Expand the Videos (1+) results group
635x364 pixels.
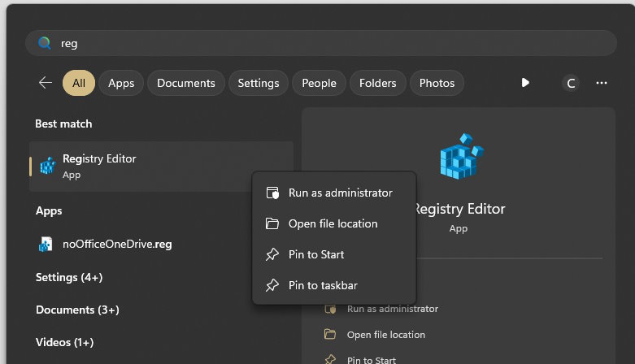coord(64,342)
